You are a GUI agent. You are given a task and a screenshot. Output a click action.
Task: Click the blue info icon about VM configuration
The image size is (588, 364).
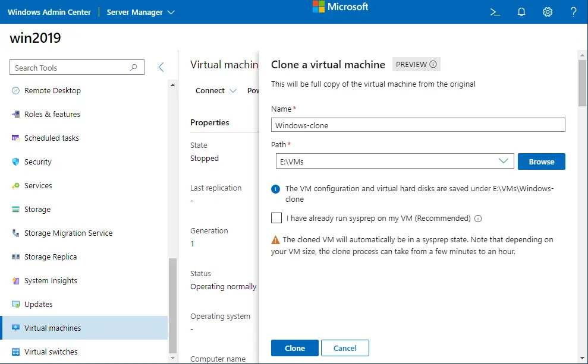tap(275, 189)
